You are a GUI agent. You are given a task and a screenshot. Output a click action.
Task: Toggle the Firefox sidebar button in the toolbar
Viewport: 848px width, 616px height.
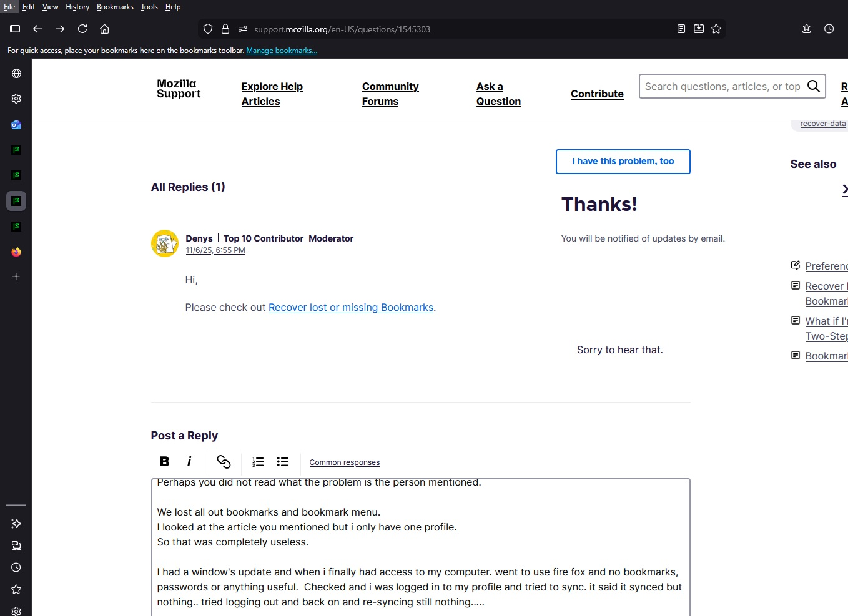coord(15,29)
